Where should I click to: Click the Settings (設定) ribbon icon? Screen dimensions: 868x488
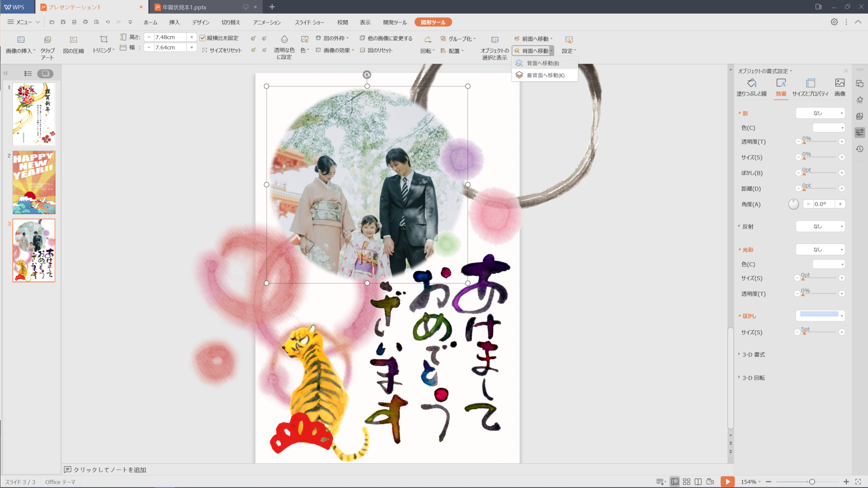[569, 40]
